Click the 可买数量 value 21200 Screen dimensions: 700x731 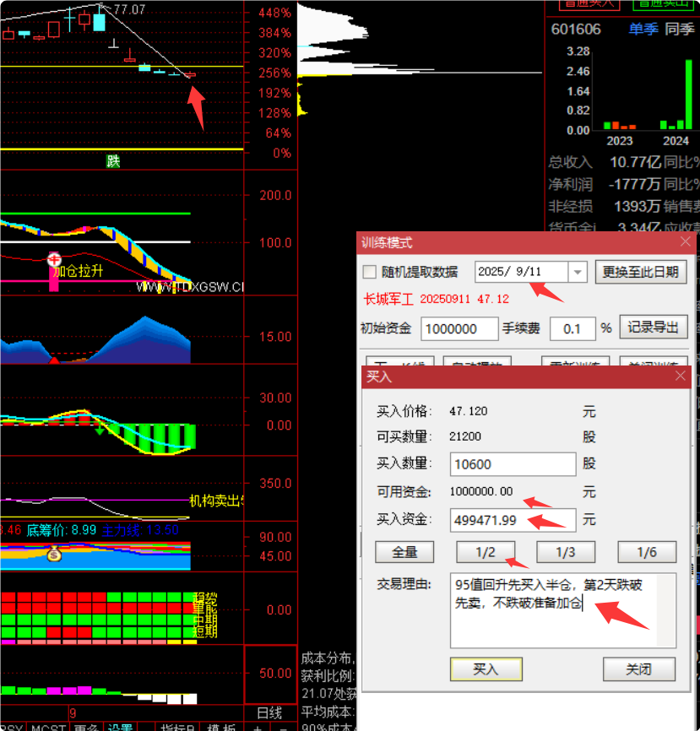tap(465, 436)
